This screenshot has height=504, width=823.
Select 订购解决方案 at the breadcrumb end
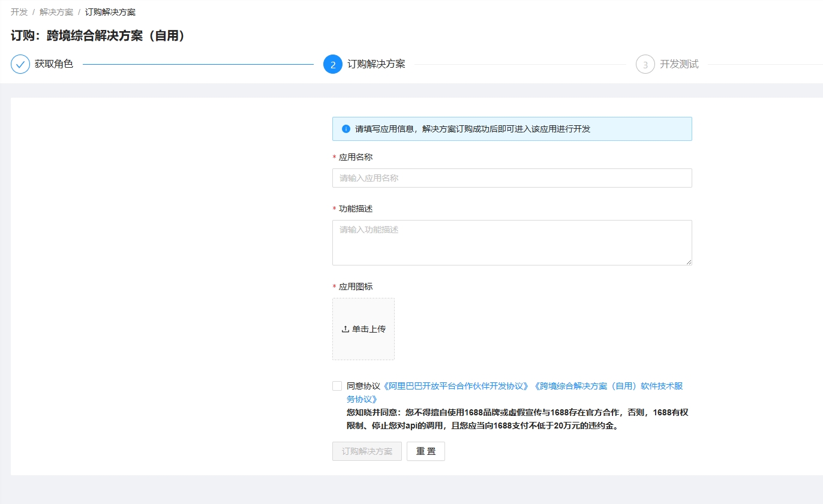click(110, 12)
